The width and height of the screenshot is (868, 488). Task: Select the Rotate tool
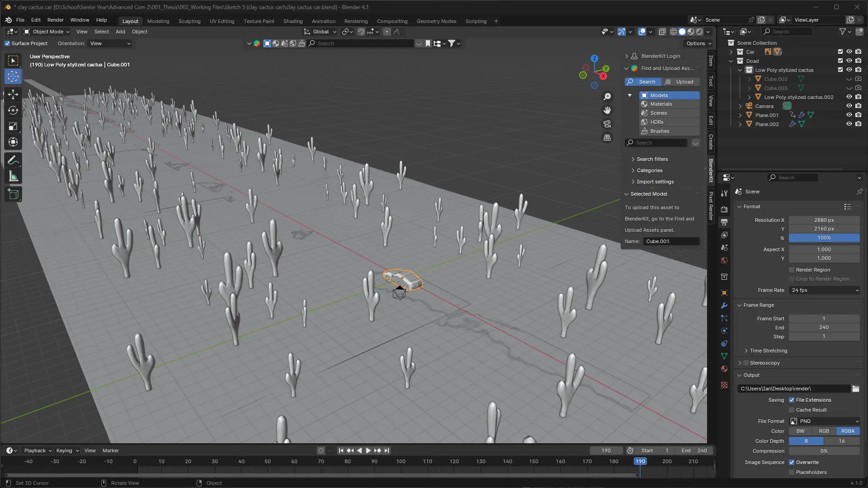click(13, 110)
